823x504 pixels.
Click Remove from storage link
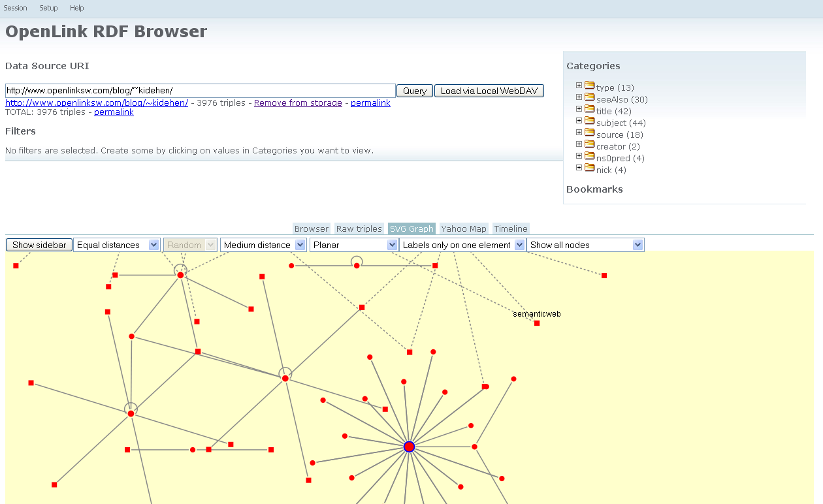(298, 102)
